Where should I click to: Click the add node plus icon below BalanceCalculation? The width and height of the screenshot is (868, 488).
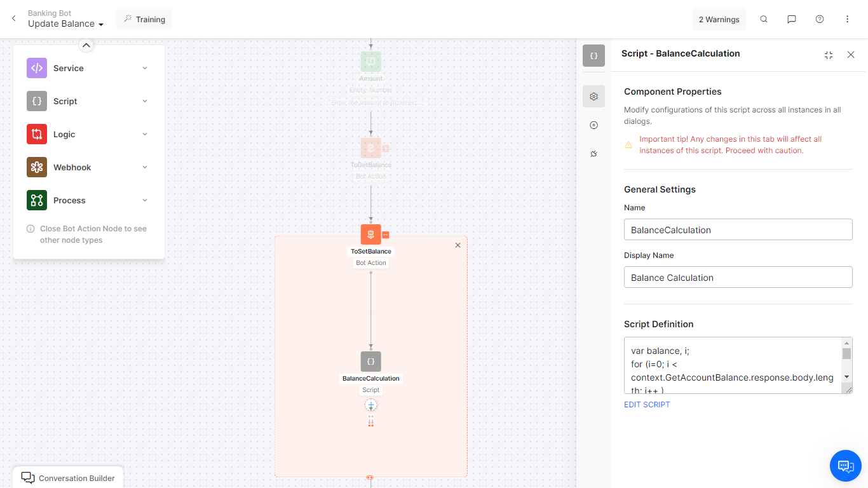point(370,405)
